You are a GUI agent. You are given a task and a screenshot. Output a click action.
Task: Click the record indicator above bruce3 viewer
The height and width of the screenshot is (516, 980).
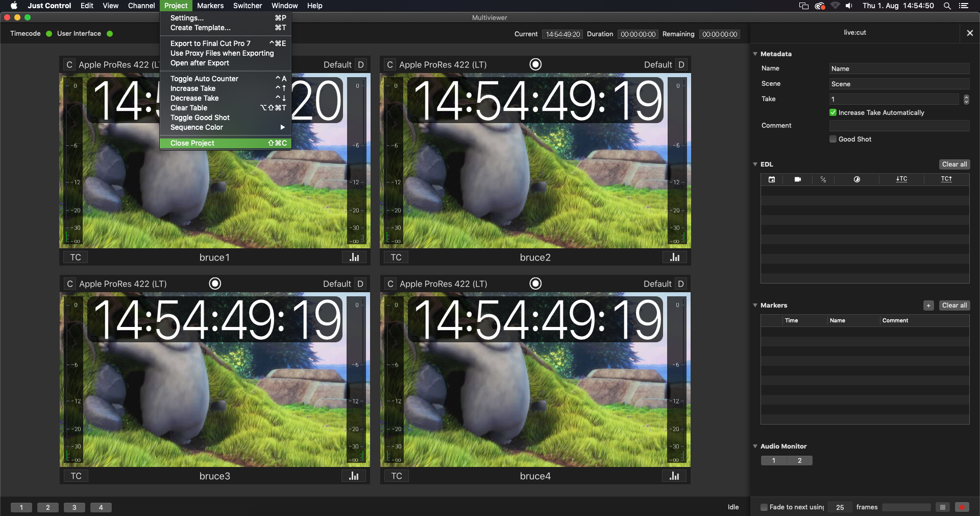click(x=215, y=284)
